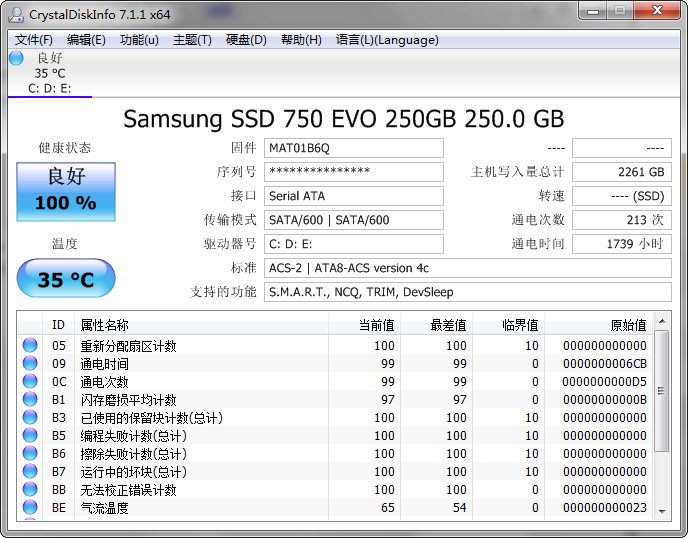Viewport: 688px width, 538px height.
Task: Click the 固件 field showing MAT01B6Q
Action: coord(353,148)
